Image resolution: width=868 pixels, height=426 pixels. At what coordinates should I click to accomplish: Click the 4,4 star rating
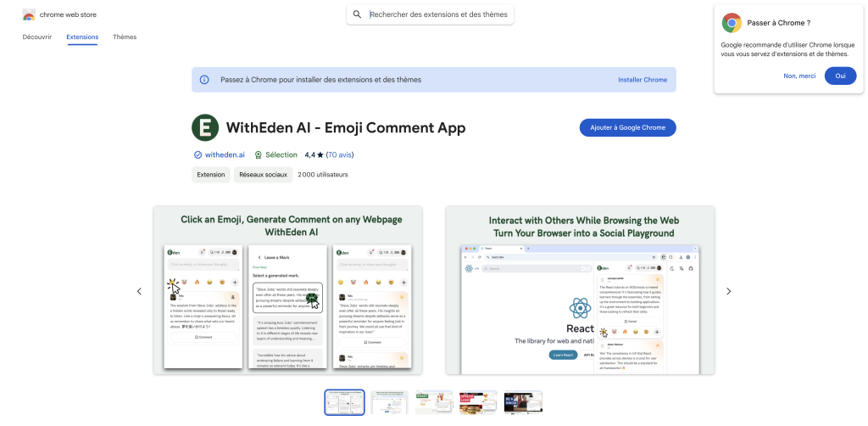pos(314,155)
